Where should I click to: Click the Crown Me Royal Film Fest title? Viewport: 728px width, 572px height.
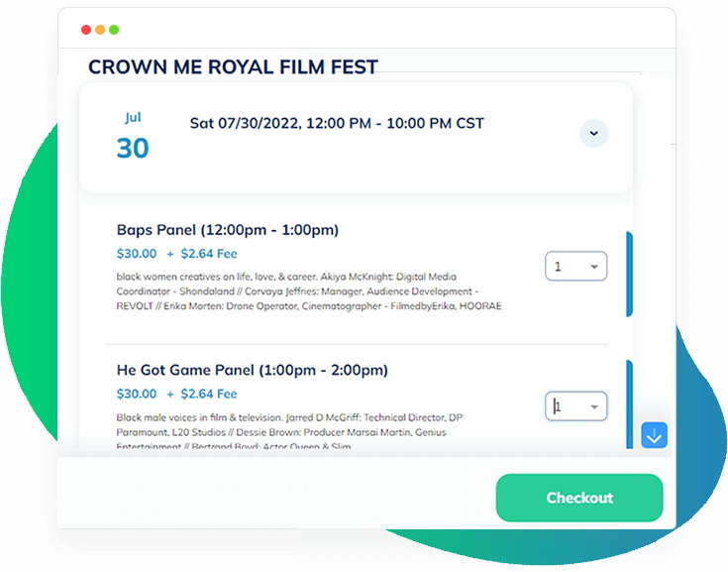pyautogui.click(x=233, y=67)
